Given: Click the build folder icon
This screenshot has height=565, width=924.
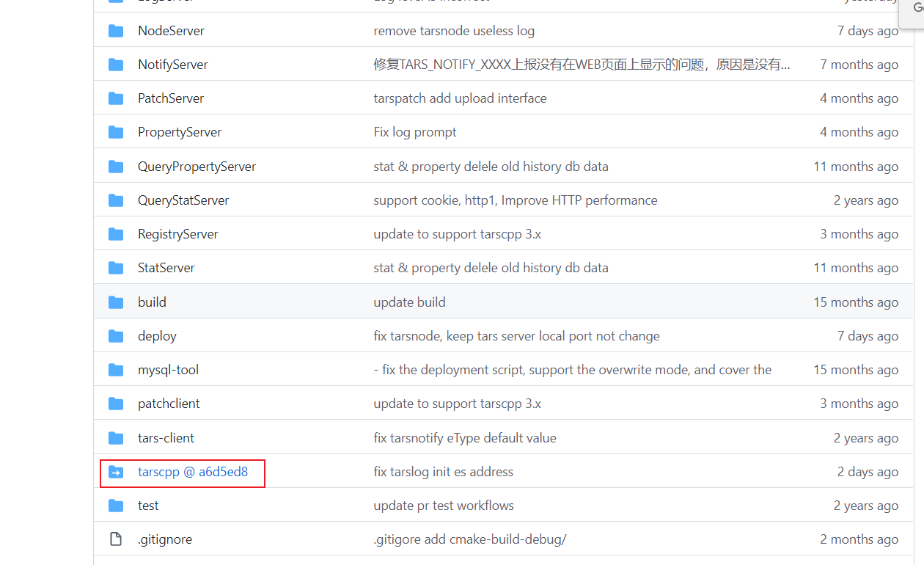Looking at the screenshot, I should point(116,302).
